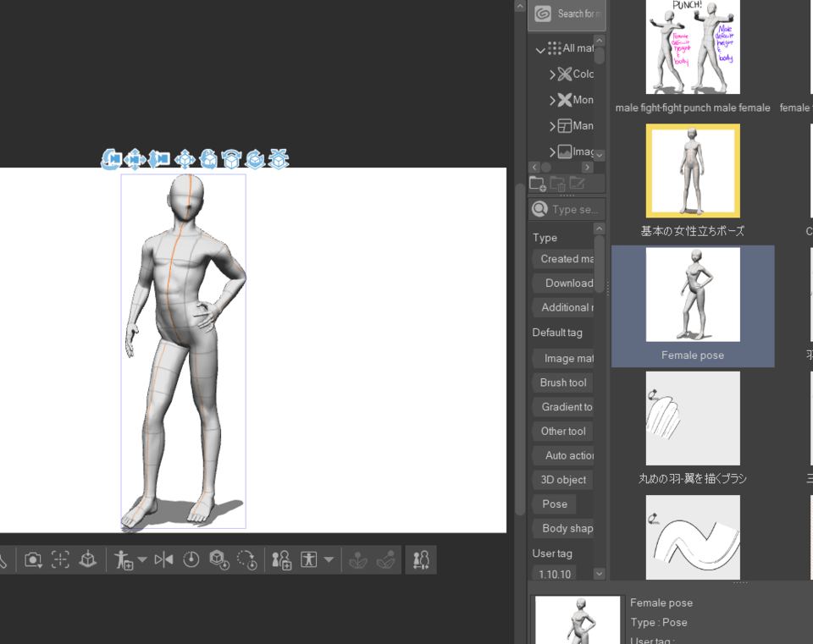Click the reset model rotation icon
The height and width of the screenshot is (644, 813).
click(x=246, y=559)
